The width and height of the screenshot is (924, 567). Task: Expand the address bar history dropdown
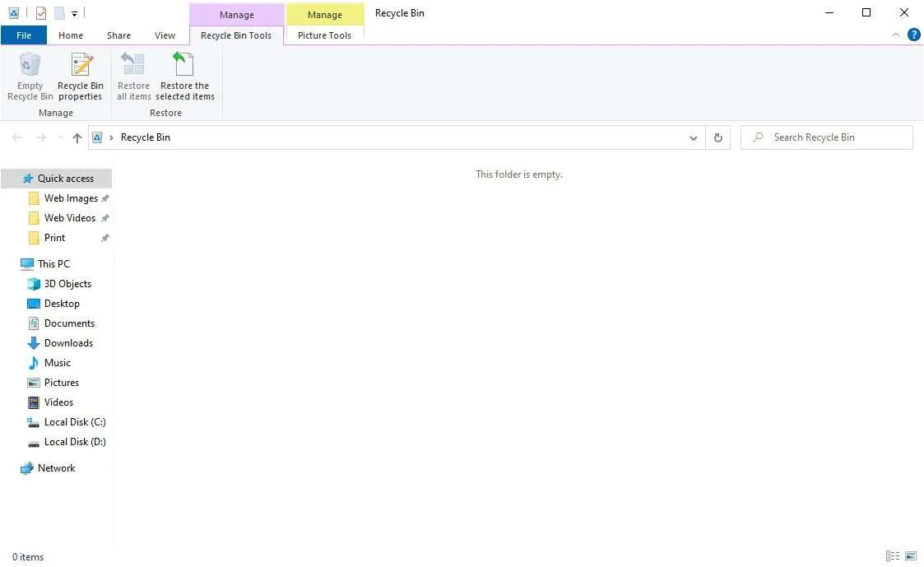[693, 138]
